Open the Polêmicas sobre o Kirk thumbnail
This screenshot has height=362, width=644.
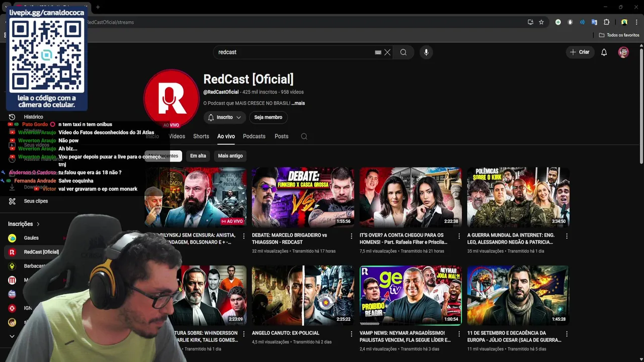click(518, 197)
